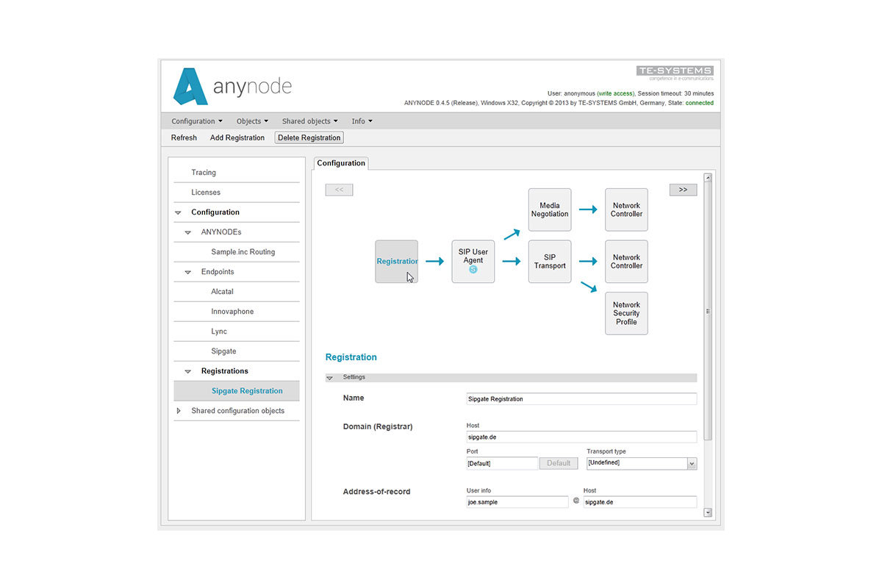
Task: Click the Name input field
Action: pos(581,399)
